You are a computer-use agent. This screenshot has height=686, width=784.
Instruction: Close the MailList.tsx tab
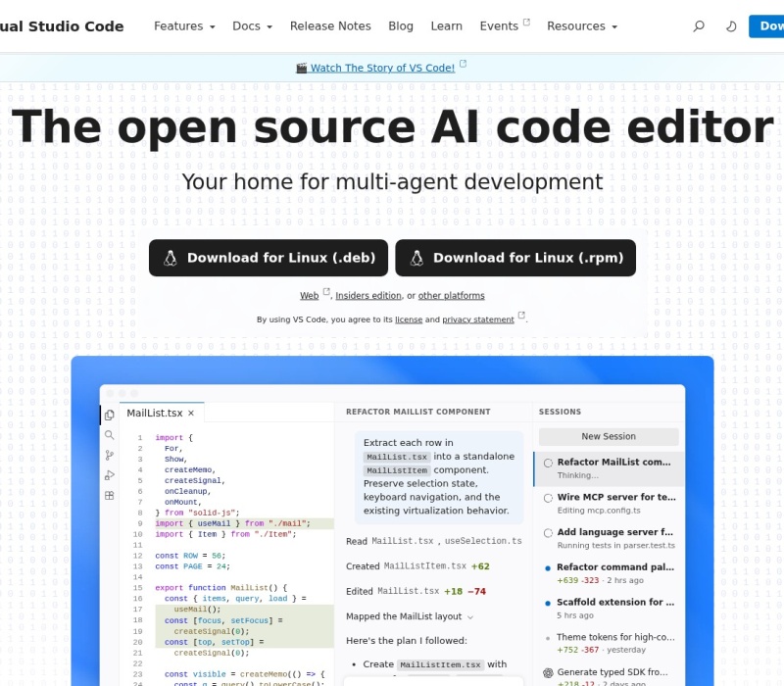[191, 413]
